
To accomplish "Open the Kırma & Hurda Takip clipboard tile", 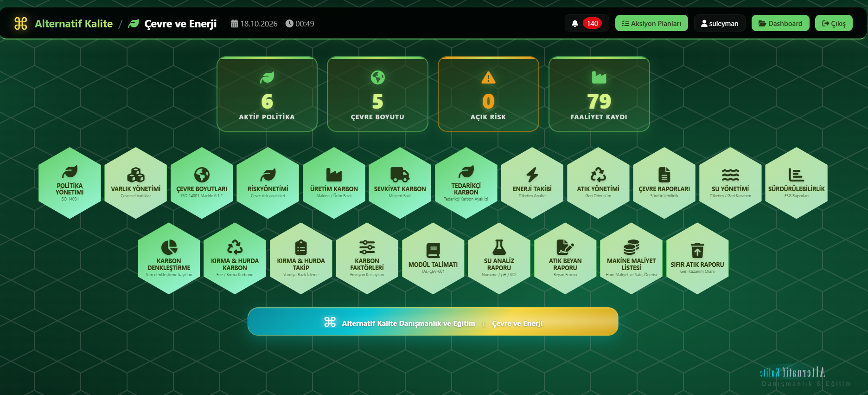I will (x=301, y=258).
